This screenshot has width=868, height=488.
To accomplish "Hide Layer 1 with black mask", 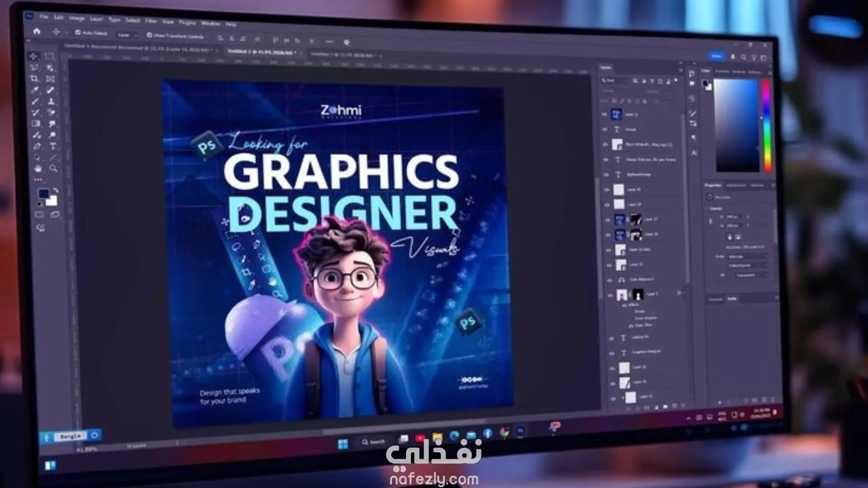I will (609, 296).
